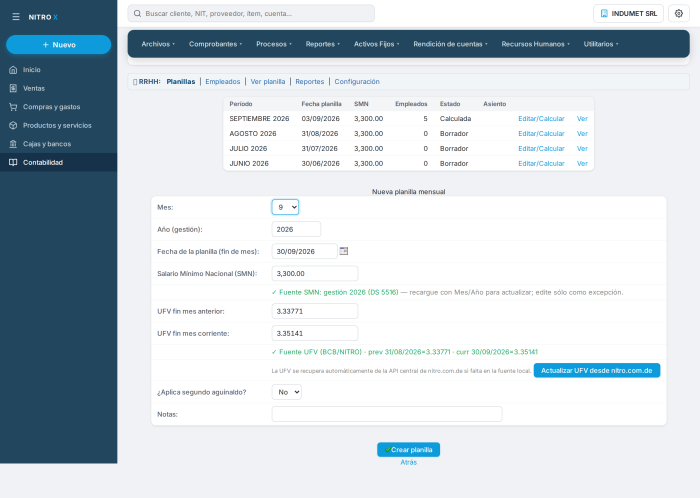Expand the Reportes top menu

[x=323, y=44]
